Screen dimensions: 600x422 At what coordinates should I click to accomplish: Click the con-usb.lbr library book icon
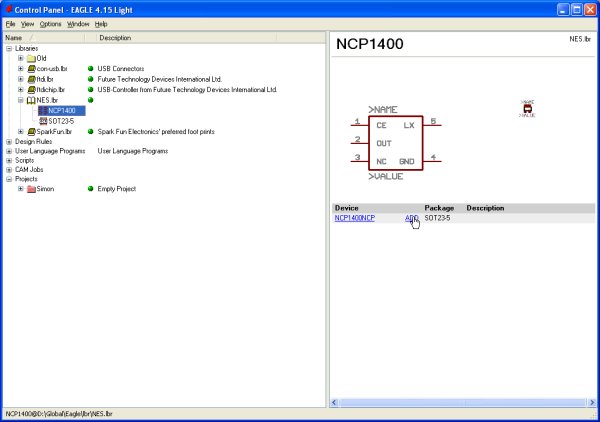(31, 69)
